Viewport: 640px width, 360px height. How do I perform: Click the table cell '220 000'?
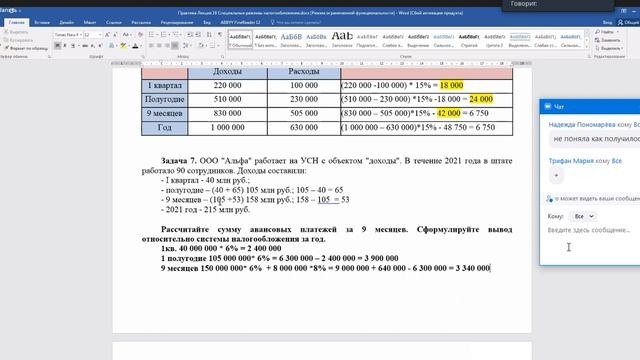click(227, 85)
